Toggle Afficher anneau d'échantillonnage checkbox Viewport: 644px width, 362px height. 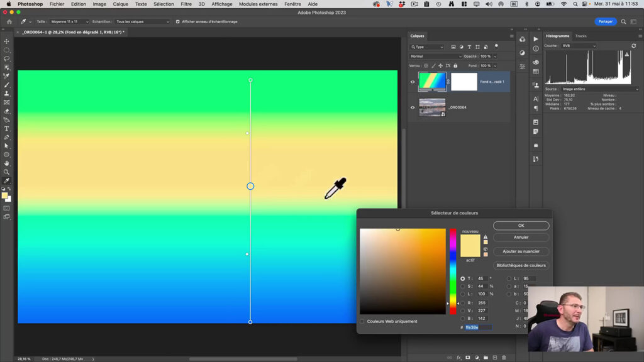178,22
